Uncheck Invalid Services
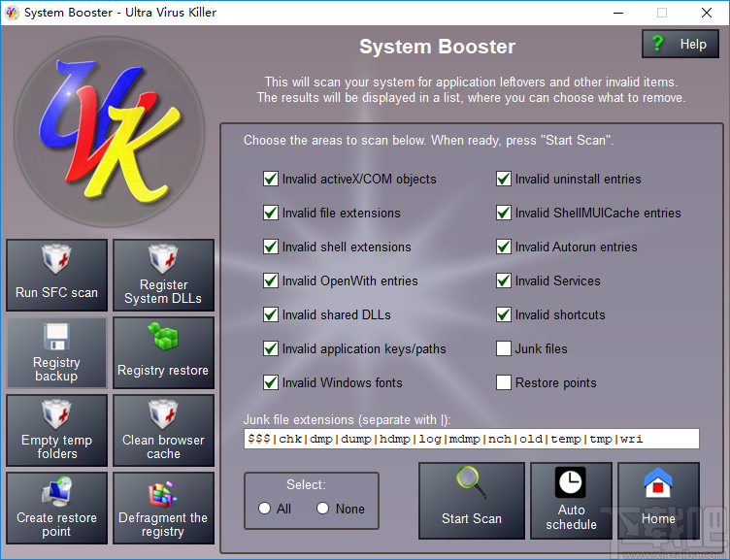The width and height of the screenshot is (730, 560). (x=503, y=280)
